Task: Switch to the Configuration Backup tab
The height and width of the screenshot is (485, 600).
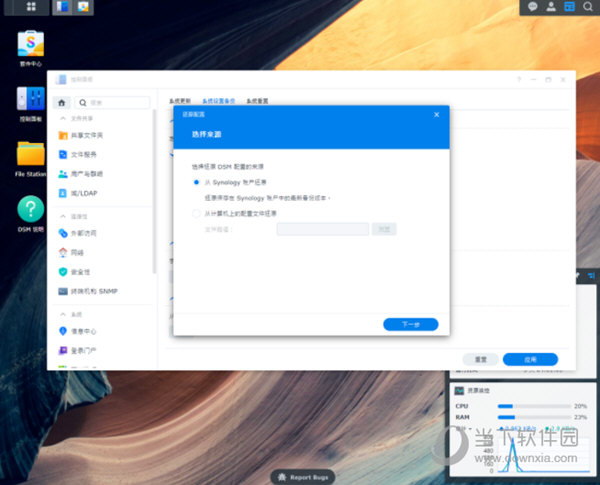Action: coord(218,101)
